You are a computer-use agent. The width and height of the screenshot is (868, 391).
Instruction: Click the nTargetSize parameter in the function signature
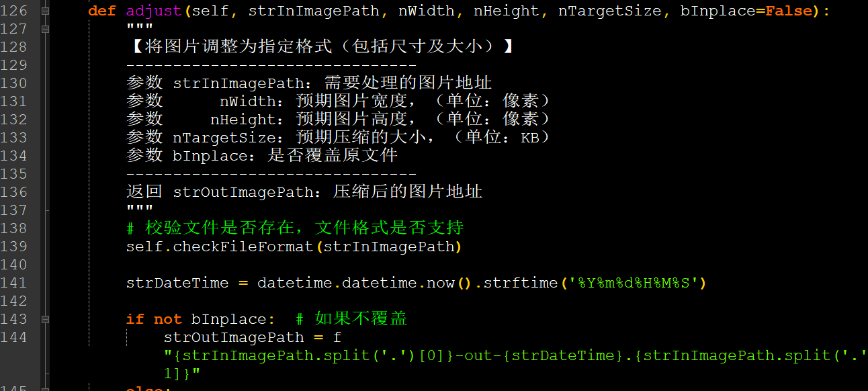pos(600,11)
